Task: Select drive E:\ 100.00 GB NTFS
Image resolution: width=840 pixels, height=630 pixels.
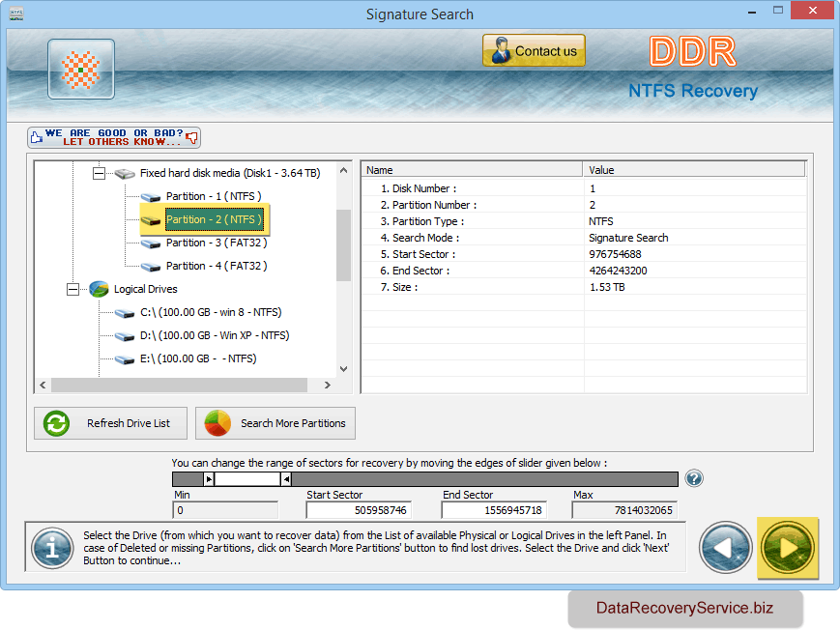Action: (198, 358)
